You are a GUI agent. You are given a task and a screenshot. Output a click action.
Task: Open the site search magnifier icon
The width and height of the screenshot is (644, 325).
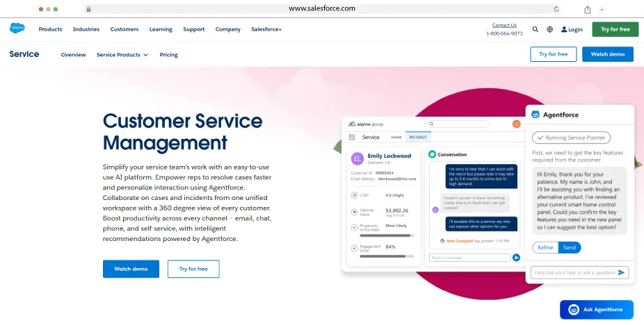[536, 30]
